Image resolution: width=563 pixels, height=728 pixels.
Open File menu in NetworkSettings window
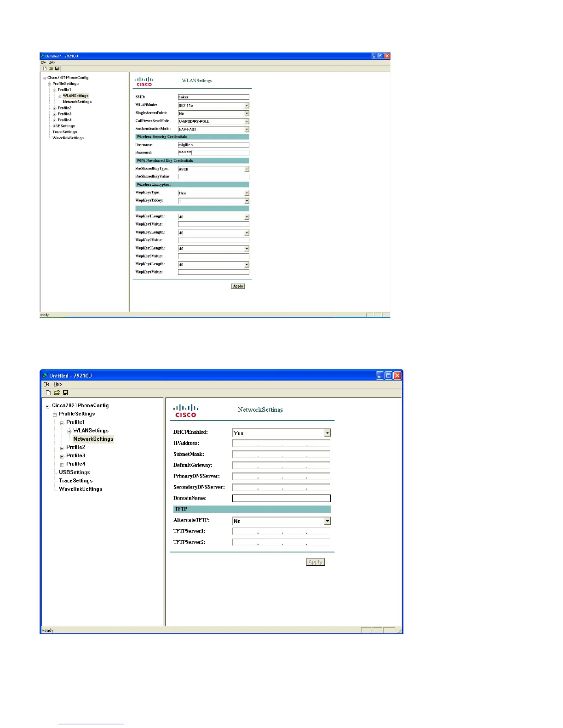(46, 384)
